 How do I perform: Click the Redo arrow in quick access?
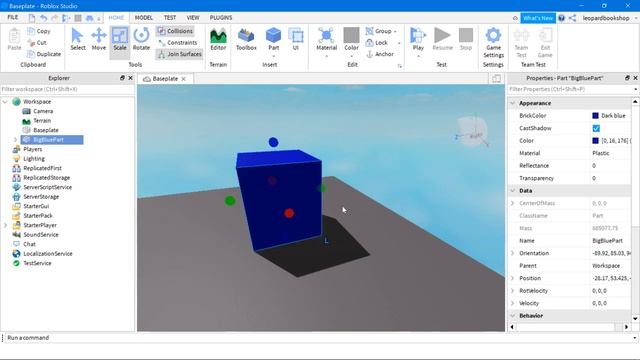click(x=54, y=18)
